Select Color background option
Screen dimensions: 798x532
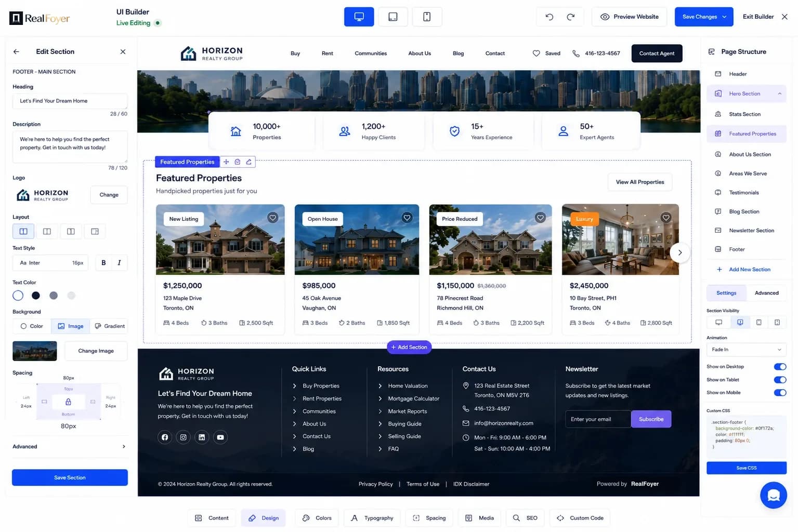click(x=32, y=326)
